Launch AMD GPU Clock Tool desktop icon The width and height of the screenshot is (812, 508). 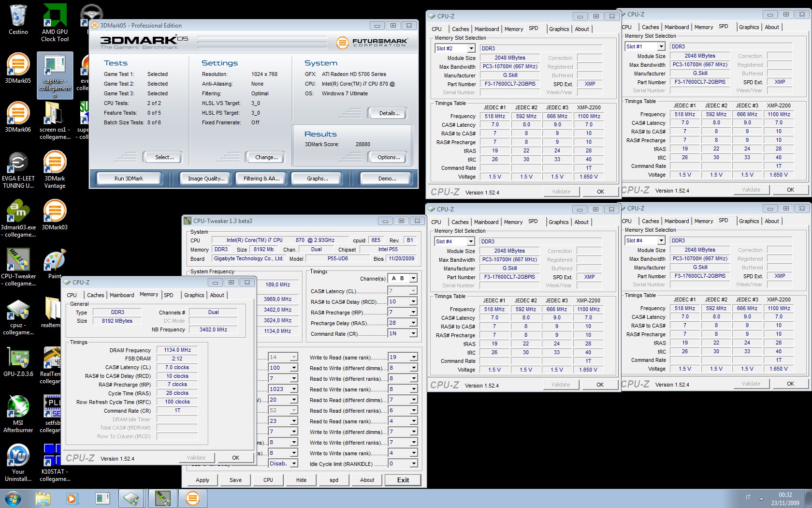pos(55,22)
